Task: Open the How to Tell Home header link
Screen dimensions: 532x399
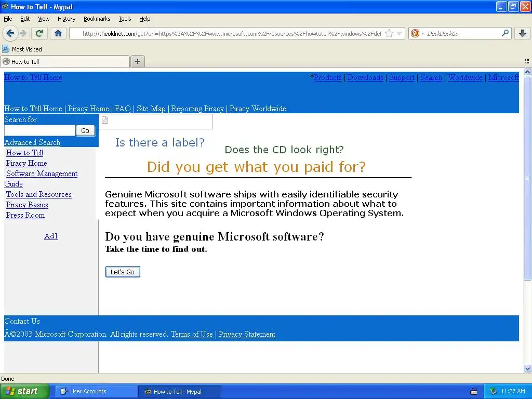Action: tap(33, 77)
